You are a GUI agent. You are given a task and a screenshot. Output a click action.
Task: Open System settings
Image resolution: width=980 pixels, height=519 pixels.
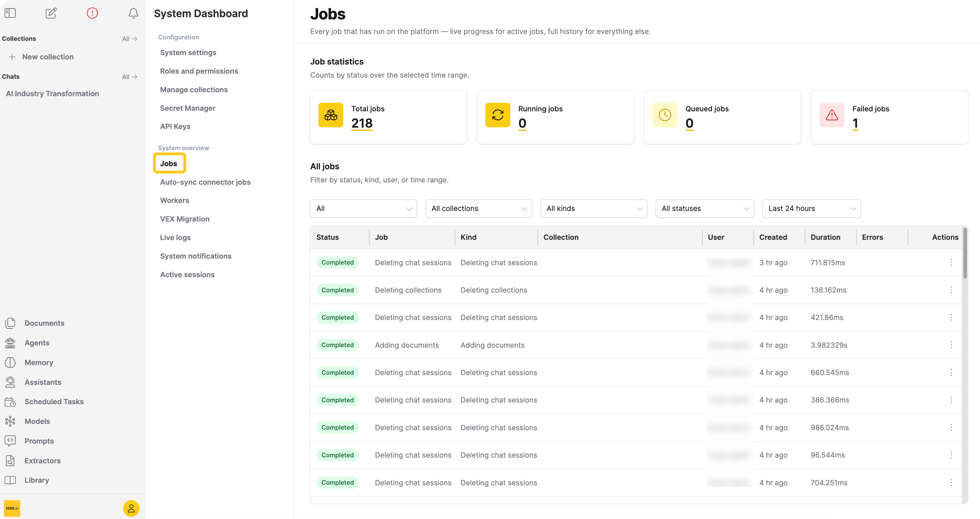coord(188,53)
